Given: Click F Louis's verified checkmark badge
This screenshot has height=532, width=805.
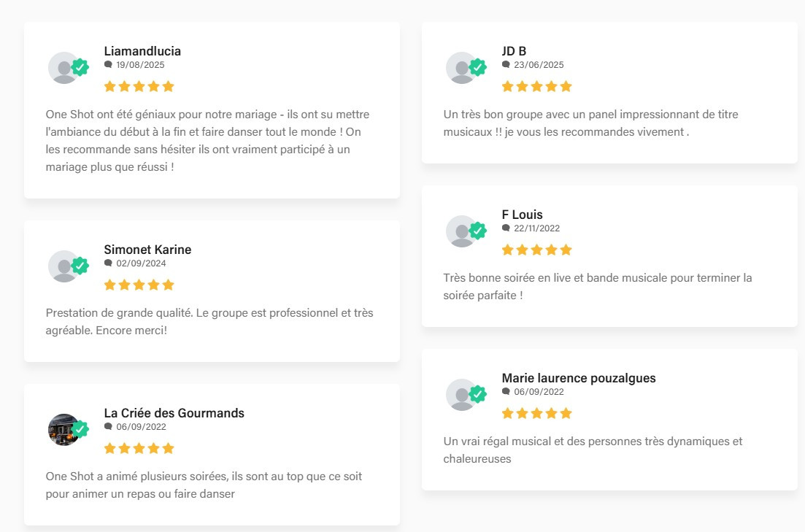Looking at the screenshot, I should coord(478,231).
